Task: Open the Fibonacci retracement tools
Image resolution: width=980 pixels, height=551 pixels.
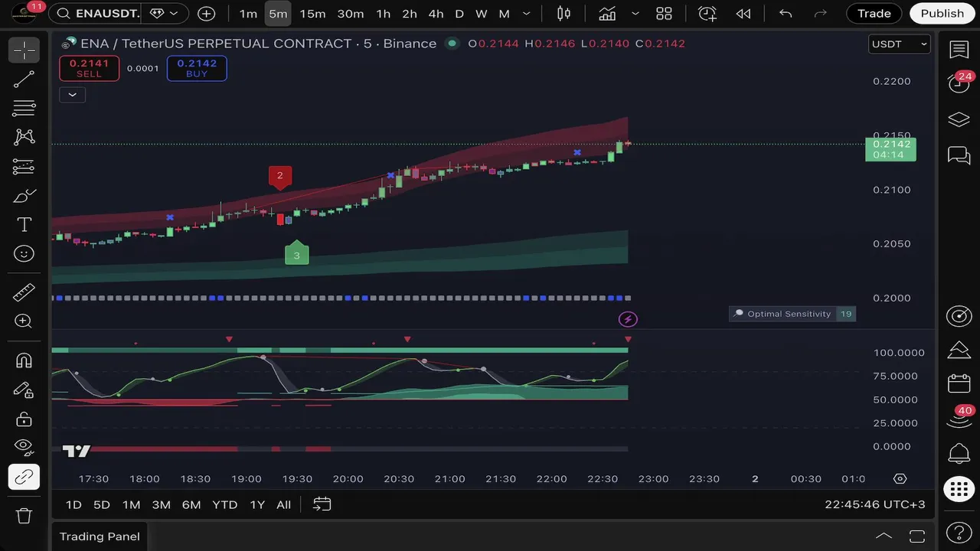Action: click(24, 108)
